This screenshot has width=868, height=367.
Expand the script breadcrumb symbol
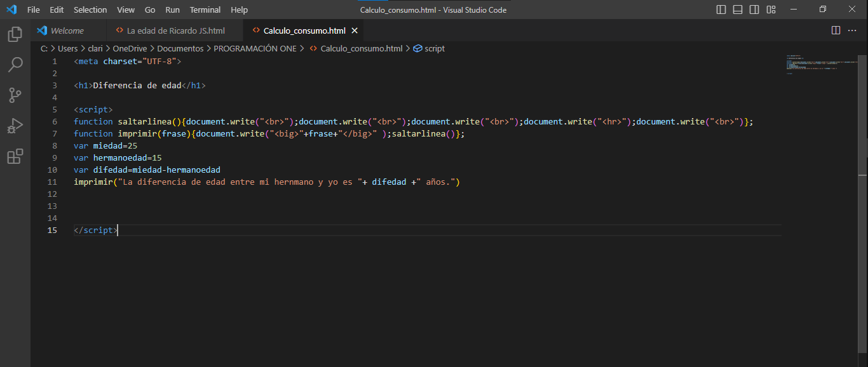pos(435,48)
